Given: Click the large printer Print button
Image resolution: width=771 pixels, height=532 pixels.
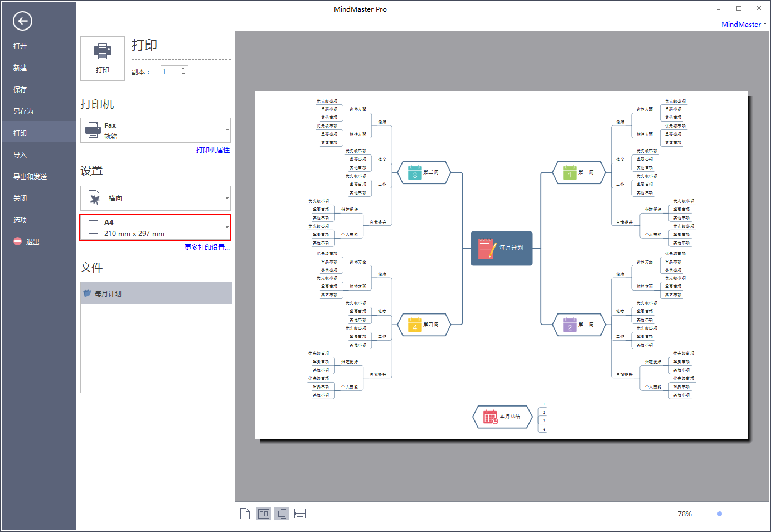Looking at the screenshot, I should (x=103, y=59).
